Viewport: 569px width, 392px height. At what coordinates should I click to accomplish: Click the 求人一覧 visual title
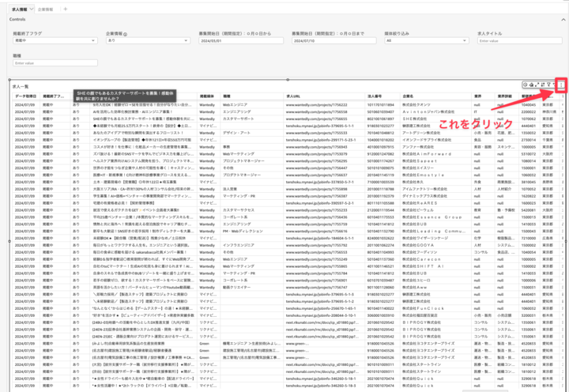(21, 87)
